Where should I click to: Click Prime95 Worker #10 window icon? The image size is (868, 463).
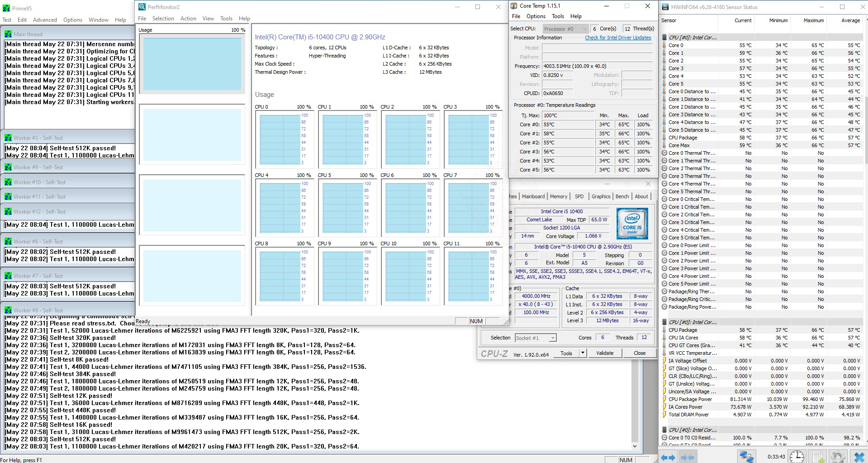[x=8, y=182]
